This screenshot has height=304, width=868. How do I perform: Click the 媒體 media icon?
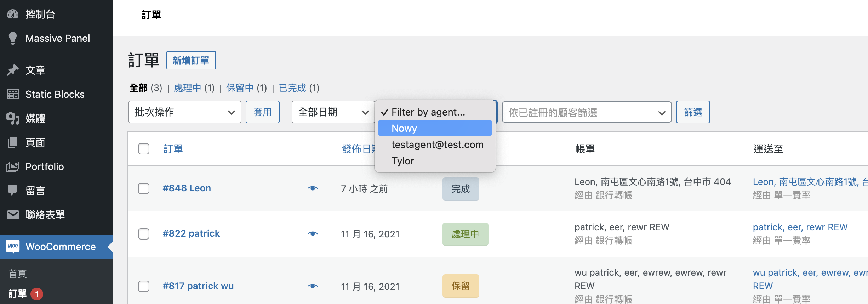13,118
